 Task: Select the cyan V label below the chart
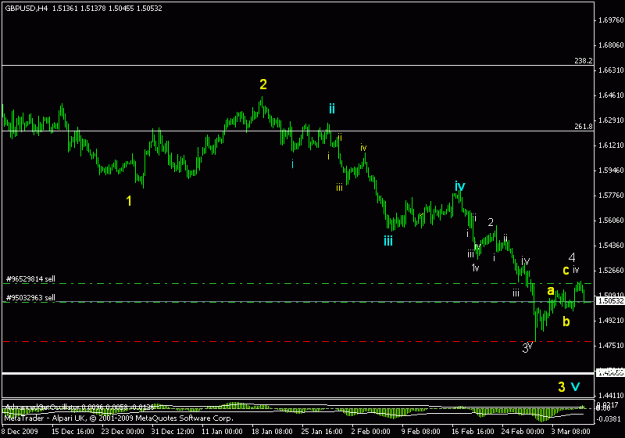(x=576, y=387)
